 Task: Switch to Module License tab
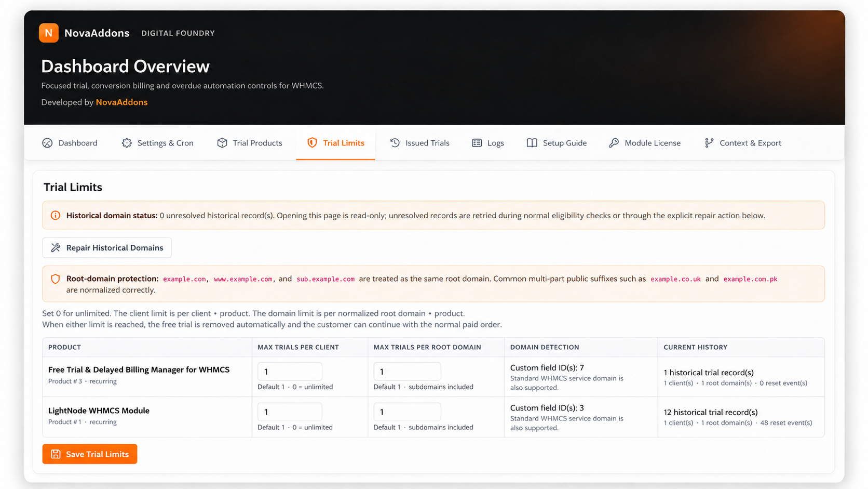pyautogui.click(x=645, y=143)
